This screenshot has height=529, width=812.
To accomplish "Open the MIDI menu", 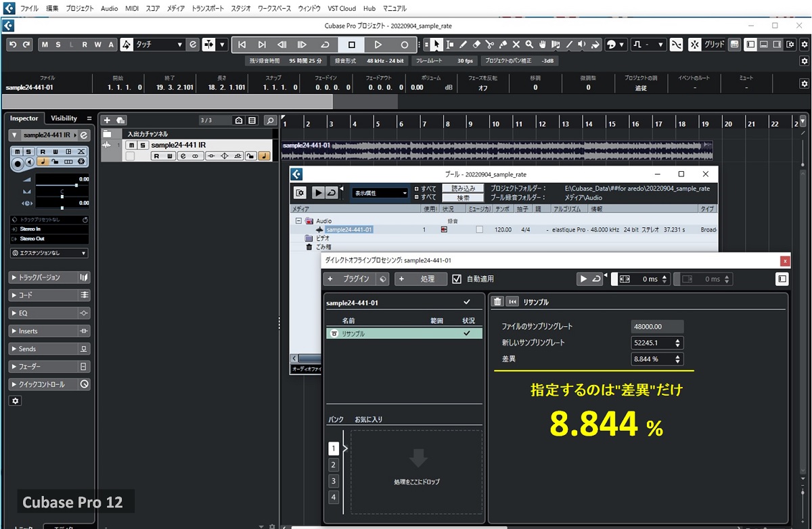I will pos(132,9).
